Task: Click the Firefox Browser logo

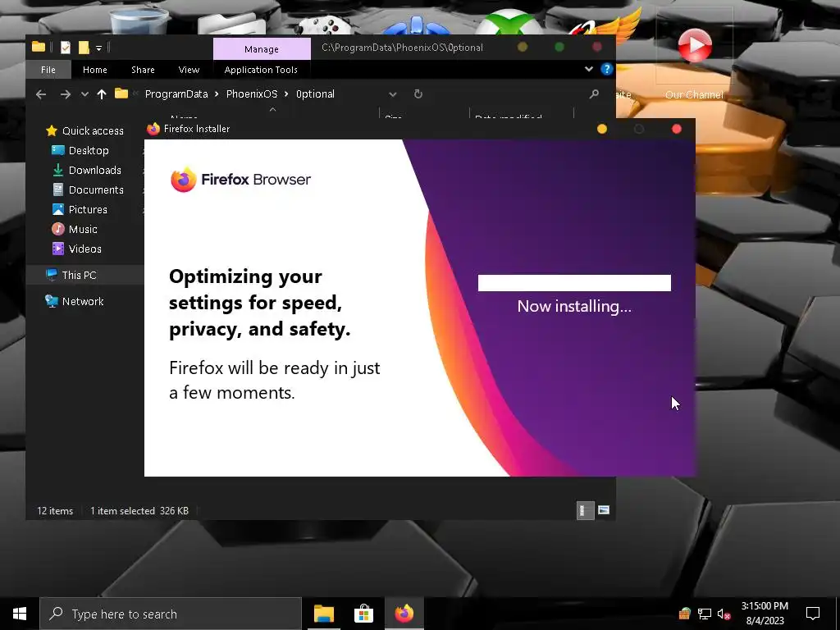Action: pyautogui.click(x=240, y=180)
